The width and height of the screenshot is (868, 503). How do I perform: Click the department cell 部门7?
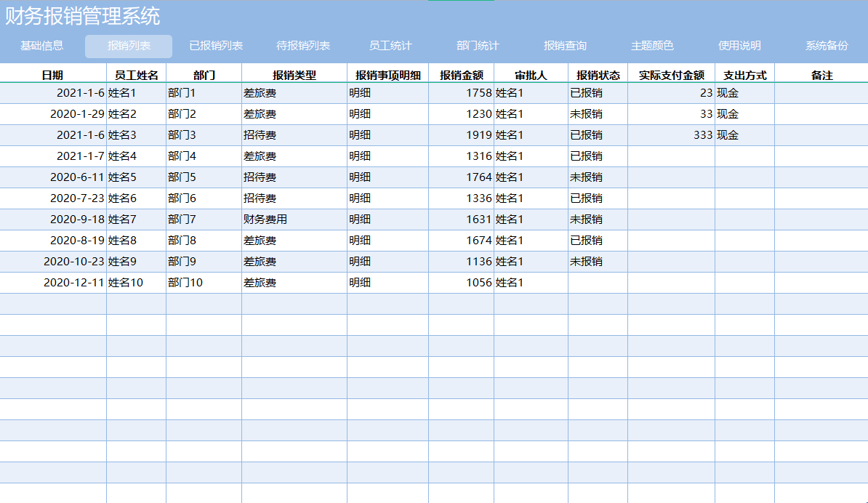(x=204, y=219)
